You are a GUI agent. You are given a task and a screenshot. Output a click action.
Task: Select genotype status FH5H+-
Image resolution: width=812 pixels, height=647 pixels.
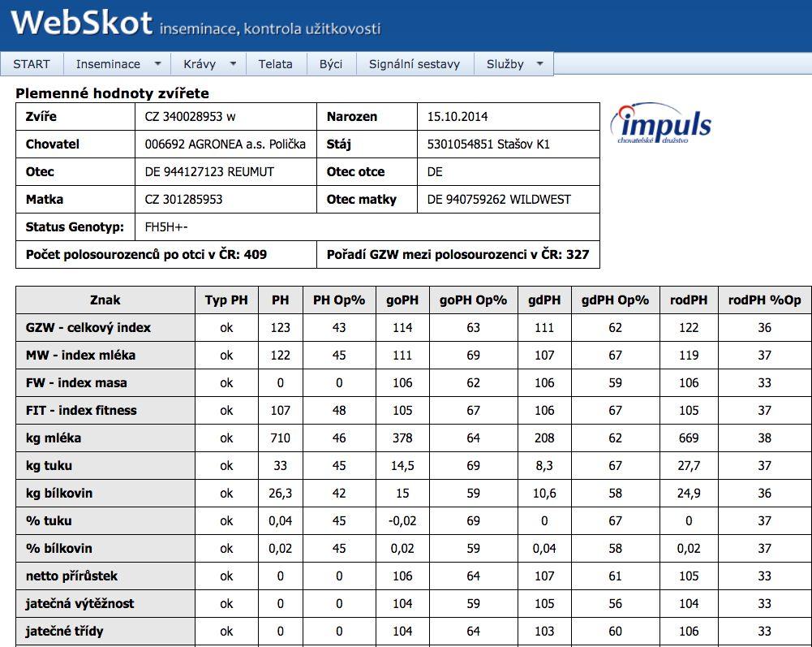166,226
